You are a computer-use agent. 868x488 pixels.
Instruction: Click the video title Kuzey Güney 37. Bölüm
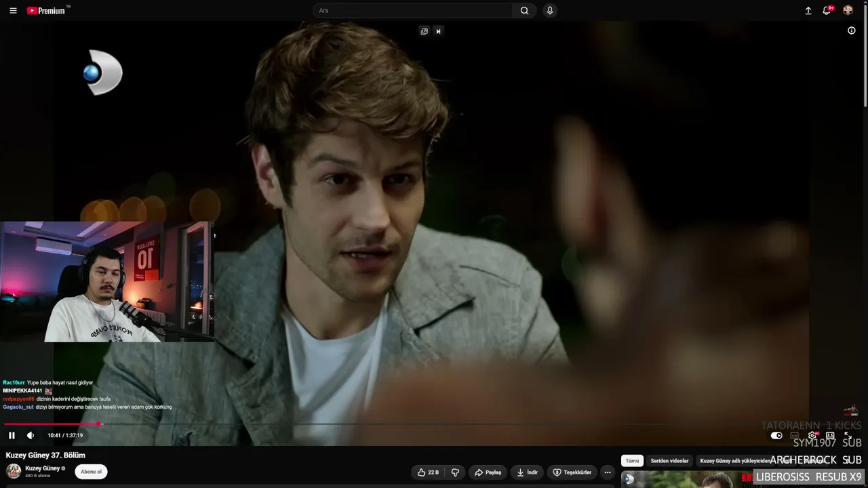point(45,455)
